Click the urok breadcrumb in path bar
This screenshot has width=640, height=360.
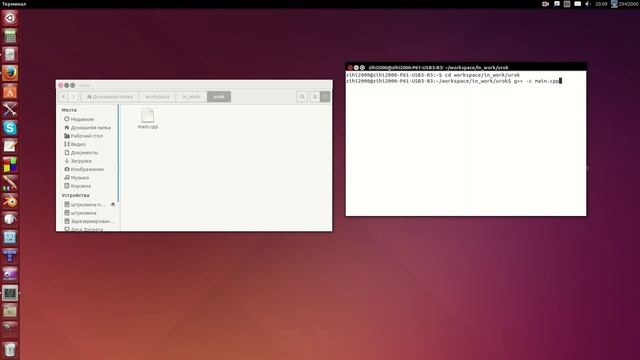pyautogui.click(x=219, y=97)
